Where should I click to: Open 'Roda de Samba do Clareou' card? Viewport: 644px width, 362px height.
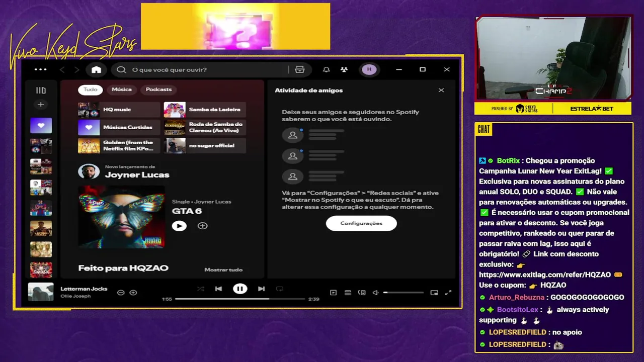205,127
